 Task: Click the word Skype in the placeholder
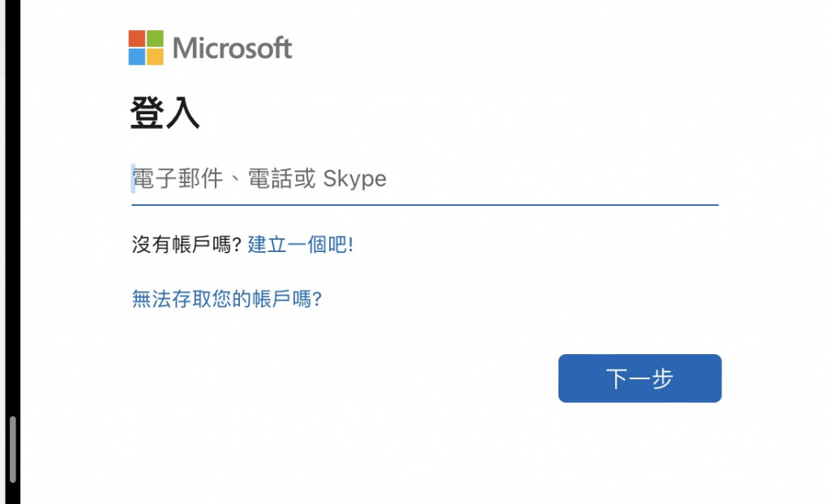click(x=354, y=179)
